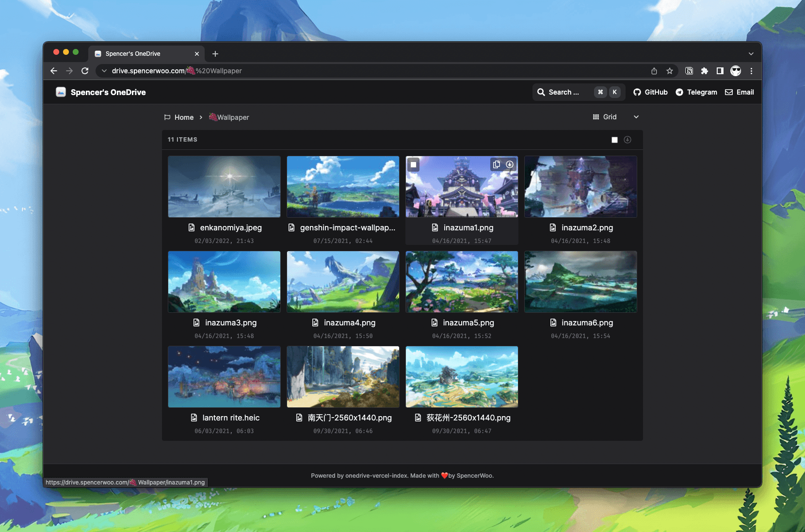Viewport: 805px width, 532px height.
Task: Reload the page in browser toolbar
Action: [85, 71]
